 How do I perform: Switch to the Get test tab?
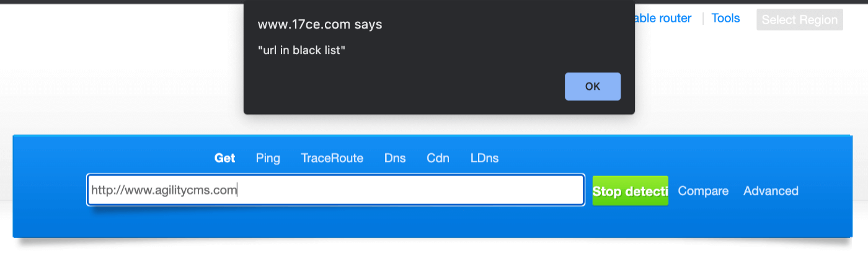click(x=224, y=158)
